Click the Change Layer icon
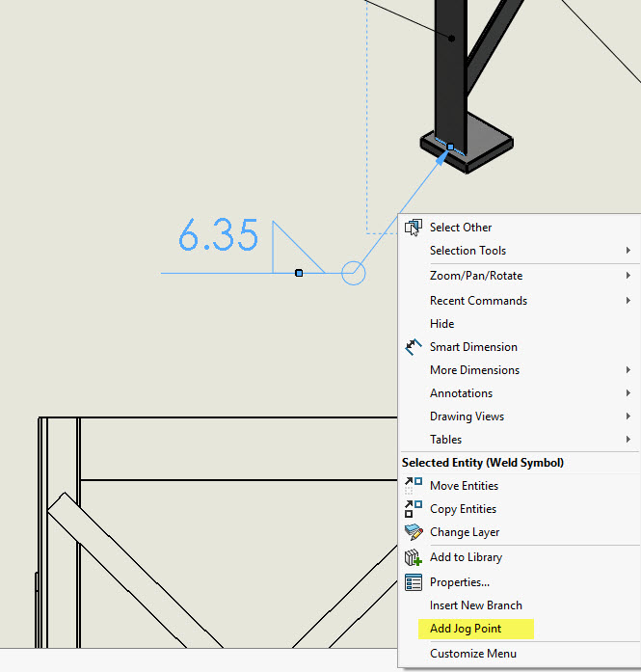 414,532
